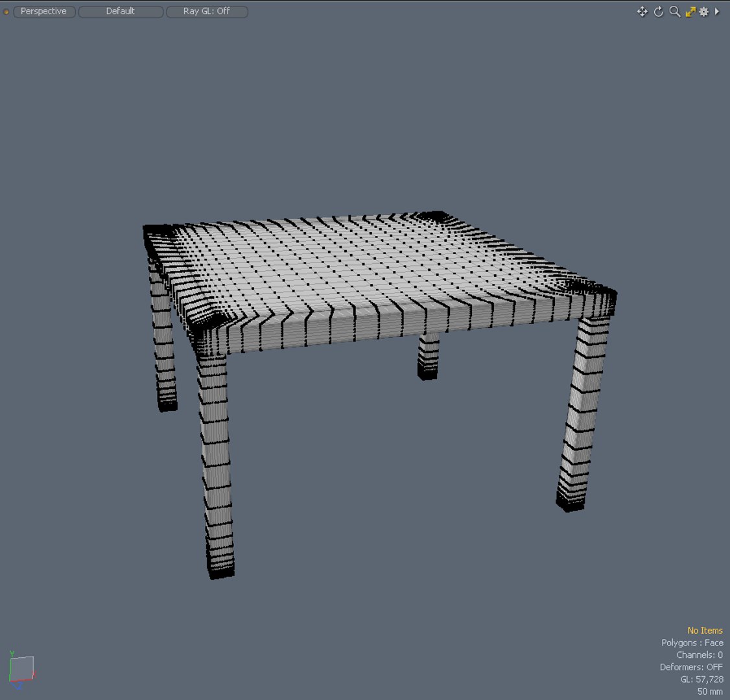Toggle the Ray GL: Off button
This screenshot has height=700, width=730.
[207, 11]
